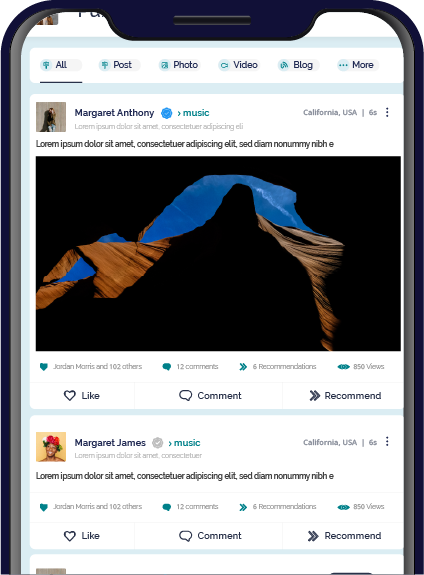Open the canyon photo in first post
The width and height of the screenshot is (424, 575).
218,253
